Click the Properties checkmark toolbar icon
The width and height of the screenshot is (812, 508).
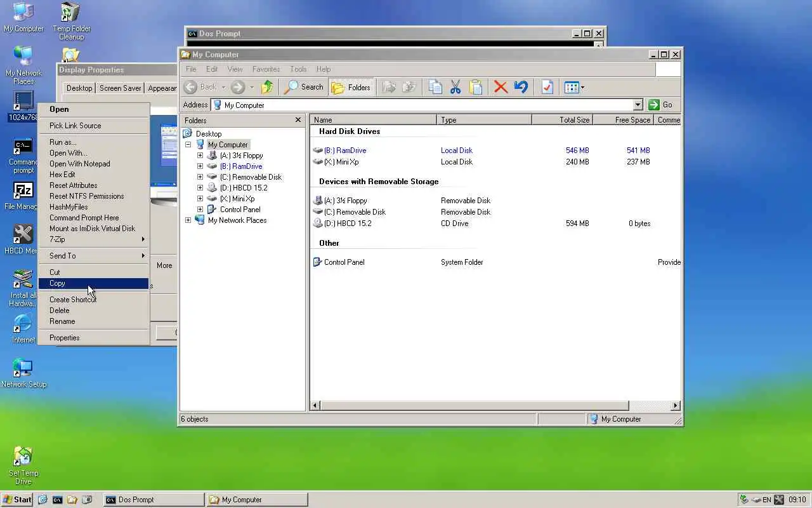coord(547,87)
